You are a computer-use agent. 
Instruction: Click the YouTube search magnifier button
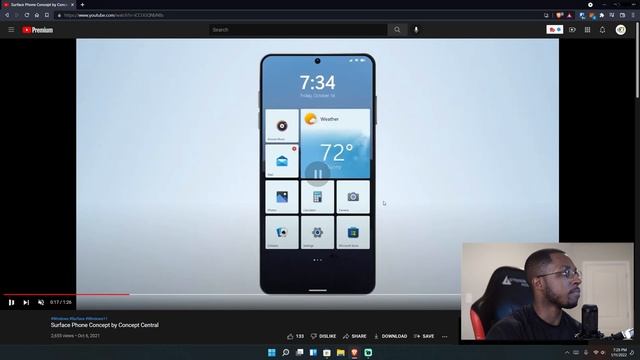tap(397, 30)
